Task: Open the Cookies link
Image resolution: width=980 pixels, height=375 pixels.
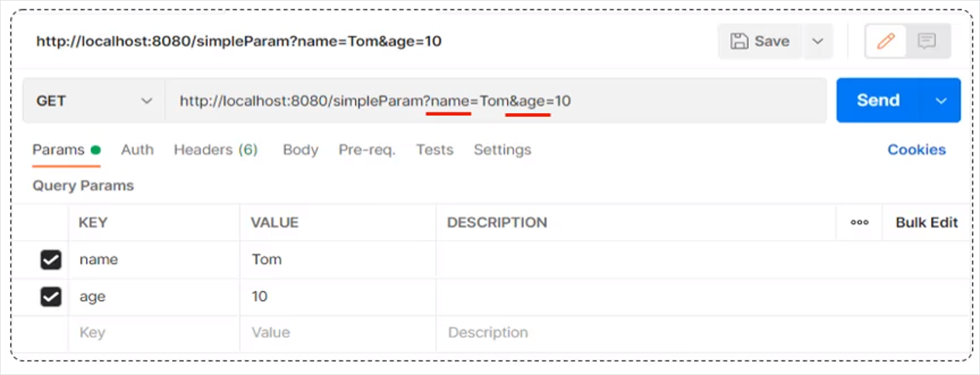Action: pyautogui.click(x=916, y=150)
